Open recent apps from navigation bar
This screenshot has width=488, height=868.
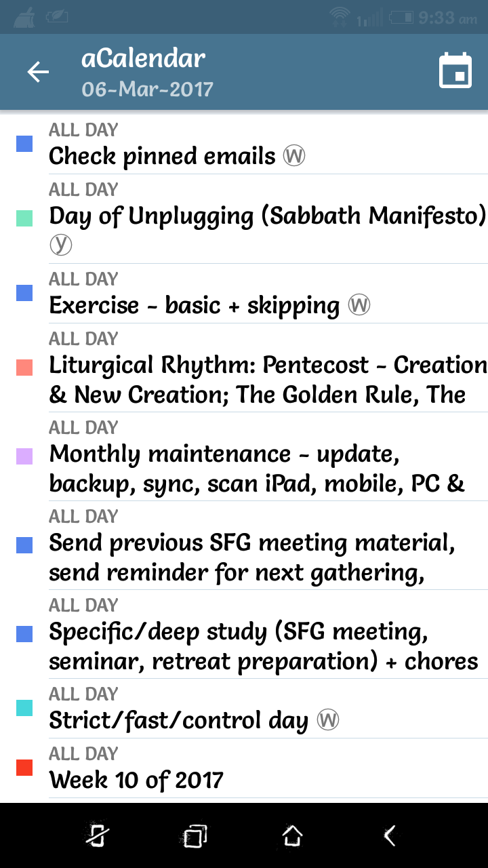click(195, 835)
